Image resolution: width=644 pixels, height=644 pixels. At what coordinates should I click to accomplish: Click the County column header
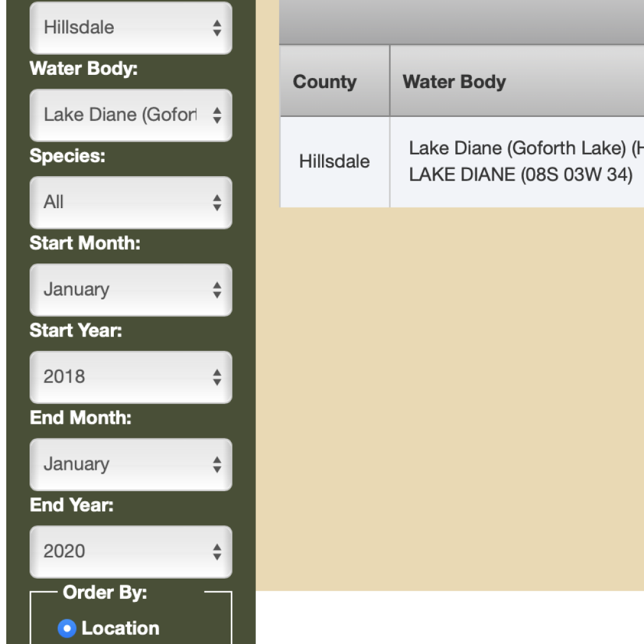(x=324, y=80)
